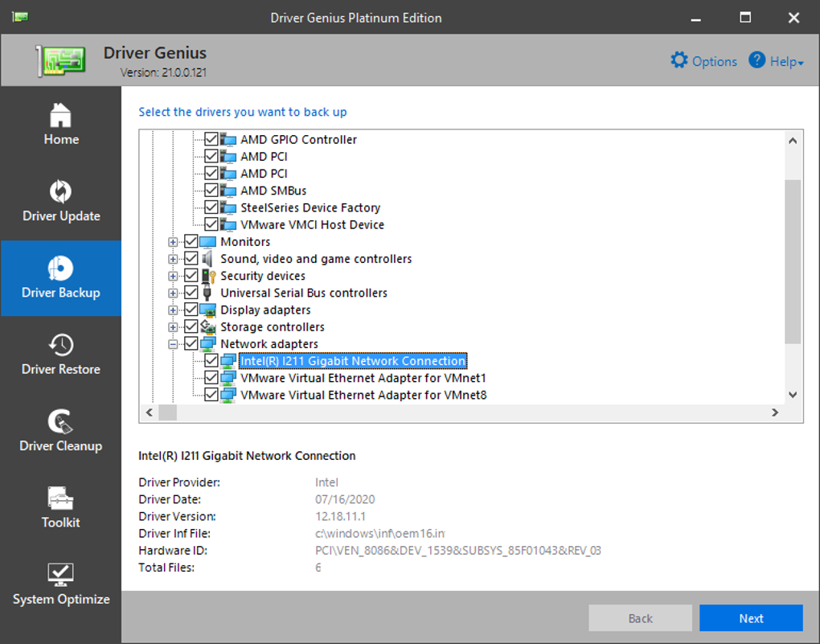The height and width of the screenshot is (644, 820).
Task: Open Driver Update from the sidebar
Action: 61,192
